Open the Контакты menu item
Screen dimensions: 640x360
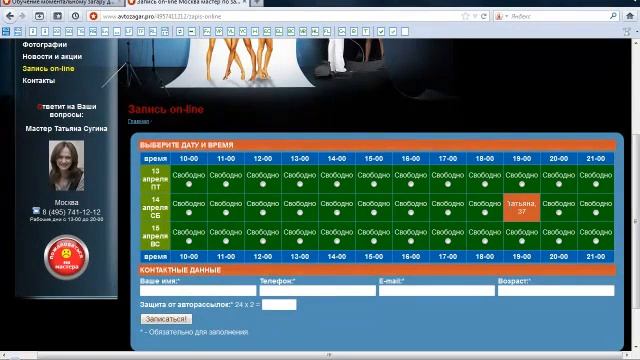(38, 80)
